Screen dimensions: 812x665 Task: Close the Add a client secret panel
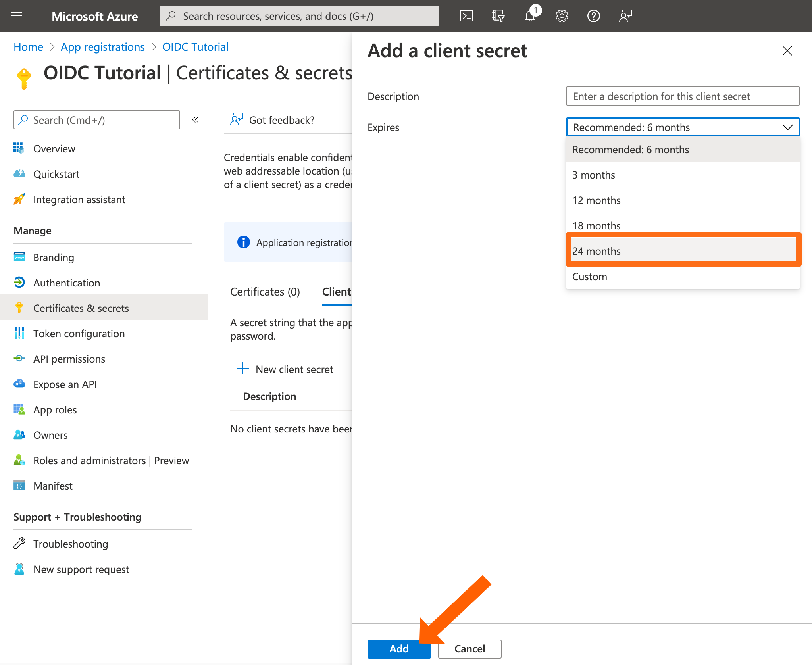click(787, 51)
